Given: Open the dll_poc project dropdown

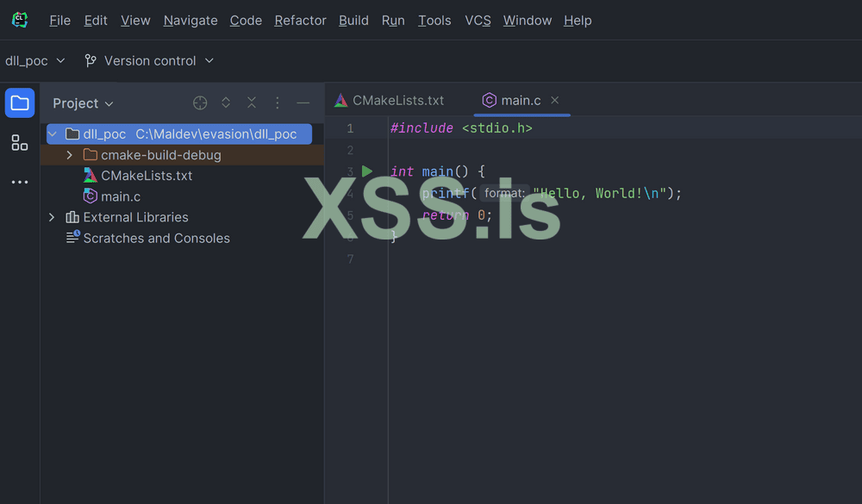Looking at the screenshot, I should [x=35, y=60].
